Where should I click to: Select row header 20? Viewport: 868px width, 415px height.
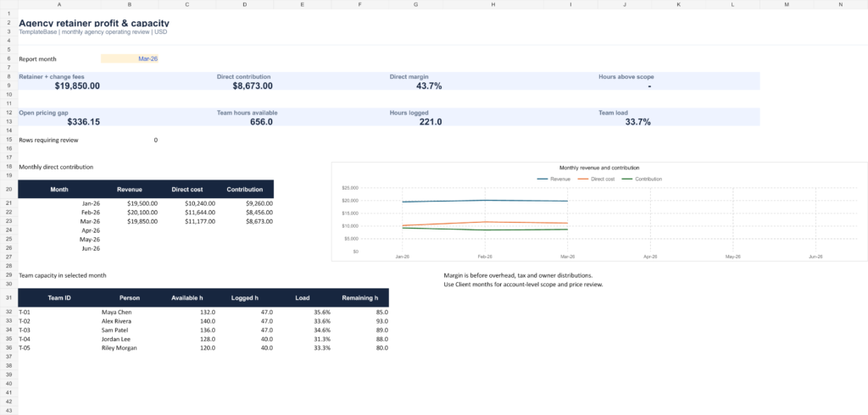tap(8, 189)
